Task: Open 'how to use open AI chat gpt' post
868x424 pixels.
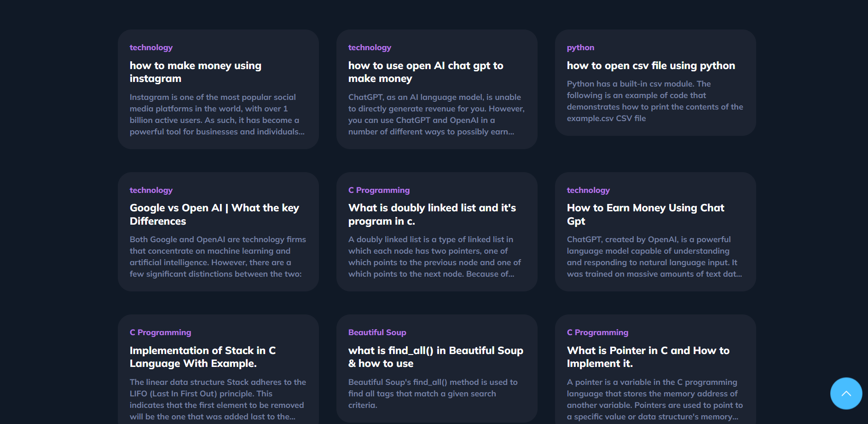Action: coord(426,72)
